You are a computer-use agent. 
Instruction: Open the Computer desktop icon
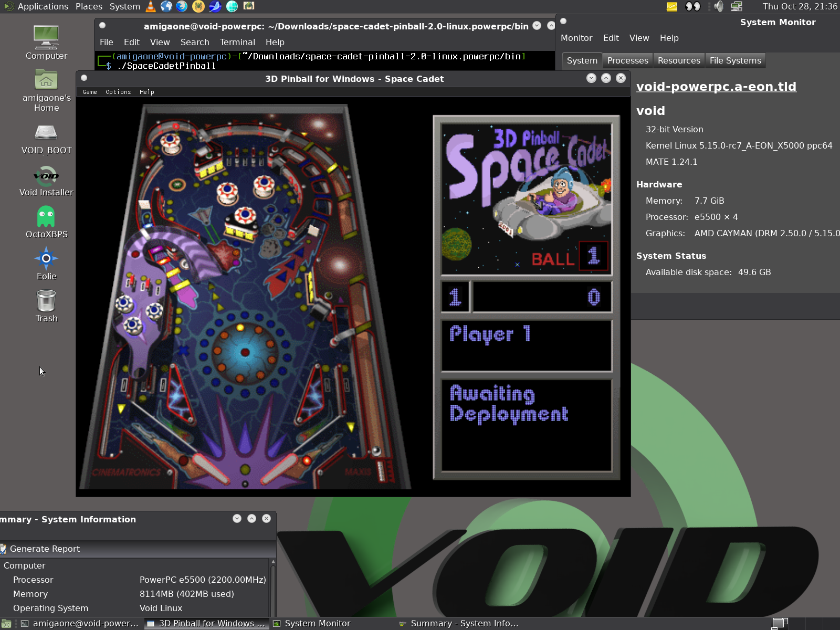(46, 43)
